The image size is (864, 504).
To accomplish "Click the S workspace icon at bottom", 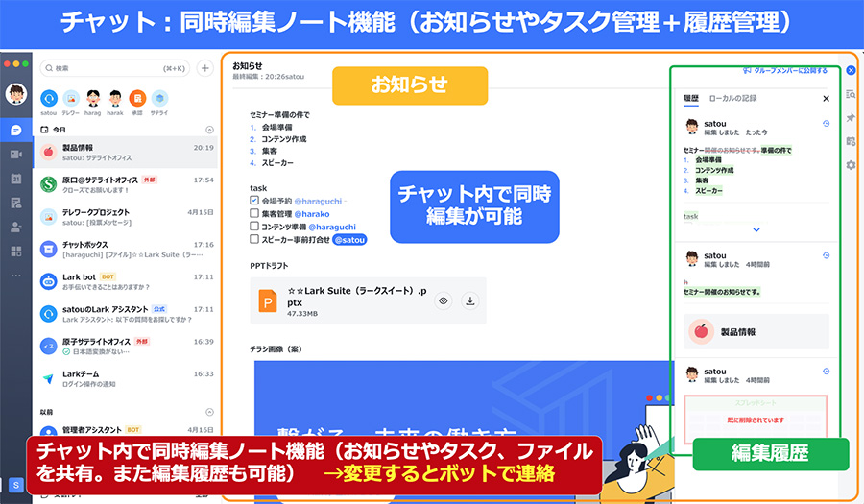I will point(16,485).
